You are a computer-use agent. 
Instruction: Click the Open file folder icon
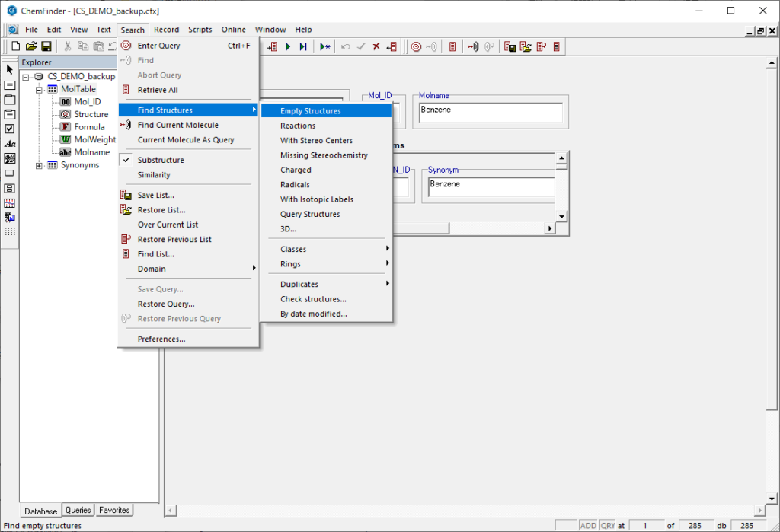pos(31,46)
